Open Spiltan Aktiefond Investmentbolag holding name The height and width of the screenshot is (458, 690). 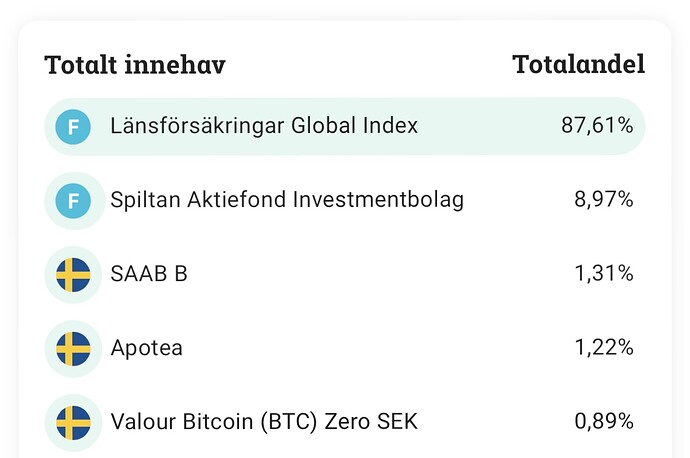point(287,200)
